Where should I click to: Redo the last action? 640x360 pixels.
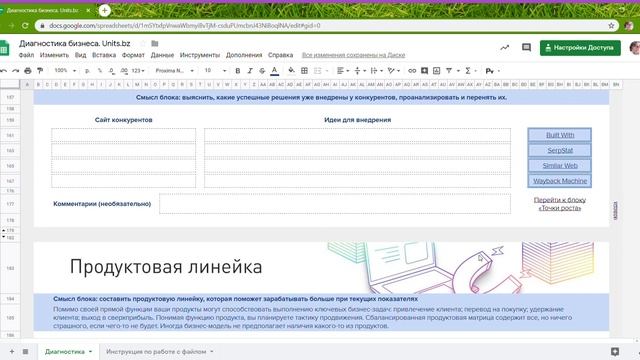[x=16, y=71]
